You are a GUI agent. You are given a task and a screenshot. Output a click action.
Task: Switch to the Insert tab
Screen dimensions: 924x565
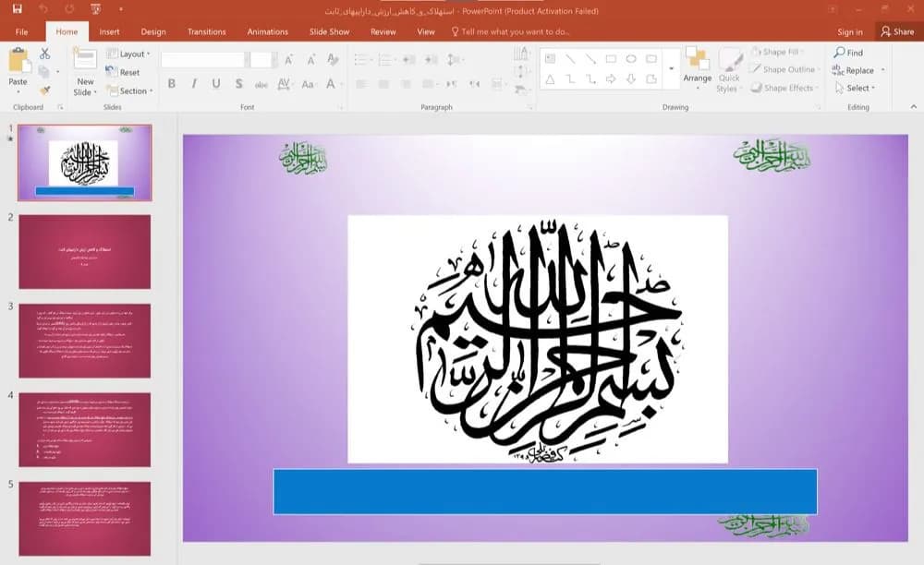[109, 31]
